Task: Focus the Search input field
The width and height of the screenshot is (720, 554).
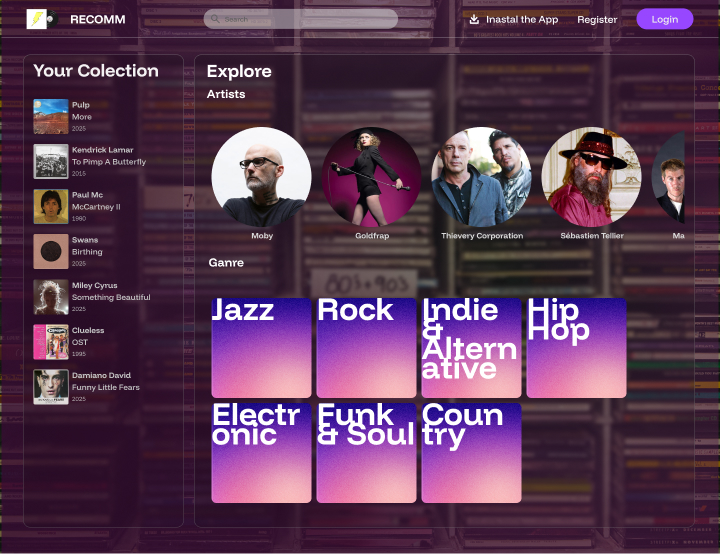Action: click(x=300, y=19)
